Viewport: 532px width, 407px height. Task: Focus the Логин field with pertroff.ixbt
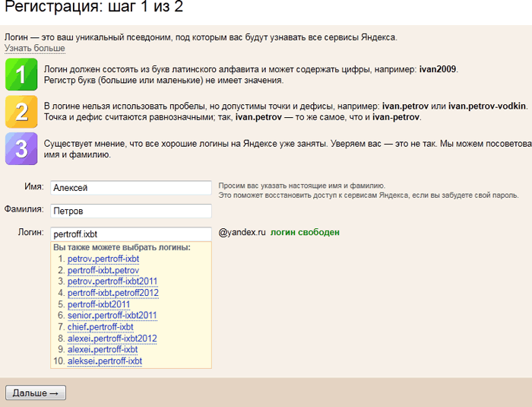click(131, 234)
